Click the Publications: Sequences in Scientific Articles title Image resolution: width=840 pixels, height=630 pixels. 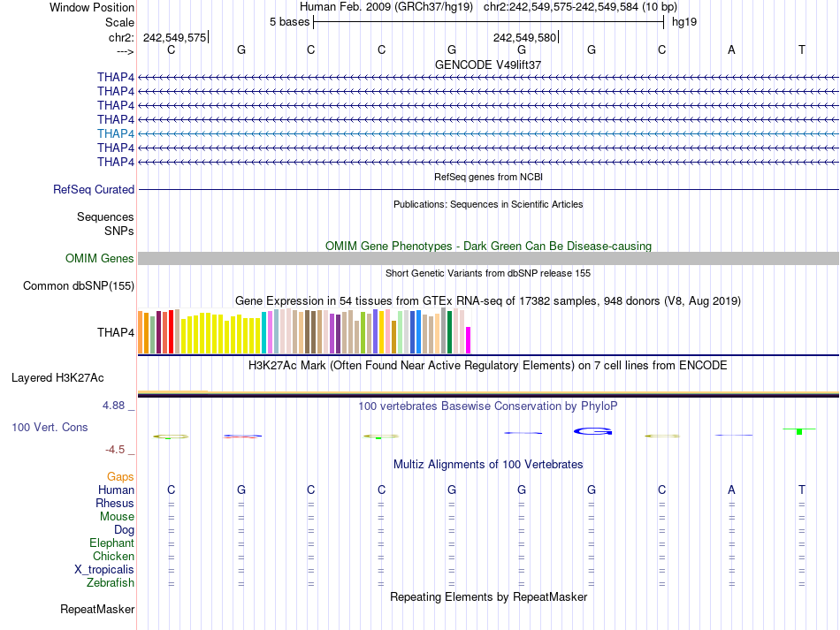[x=488, y=204]
